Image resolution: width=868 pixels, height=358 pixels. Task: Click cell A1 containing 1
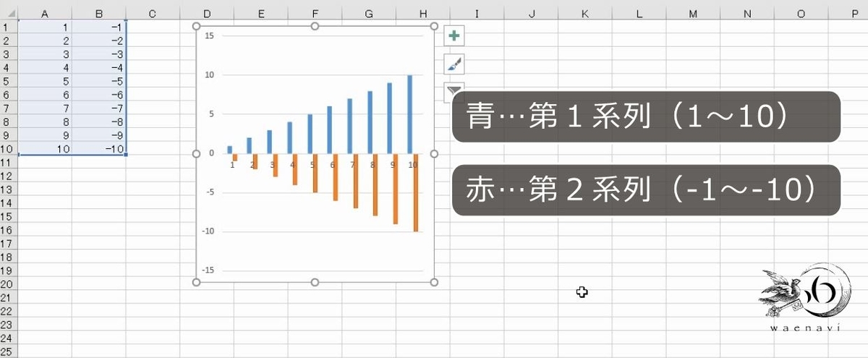tap(45, 27)
